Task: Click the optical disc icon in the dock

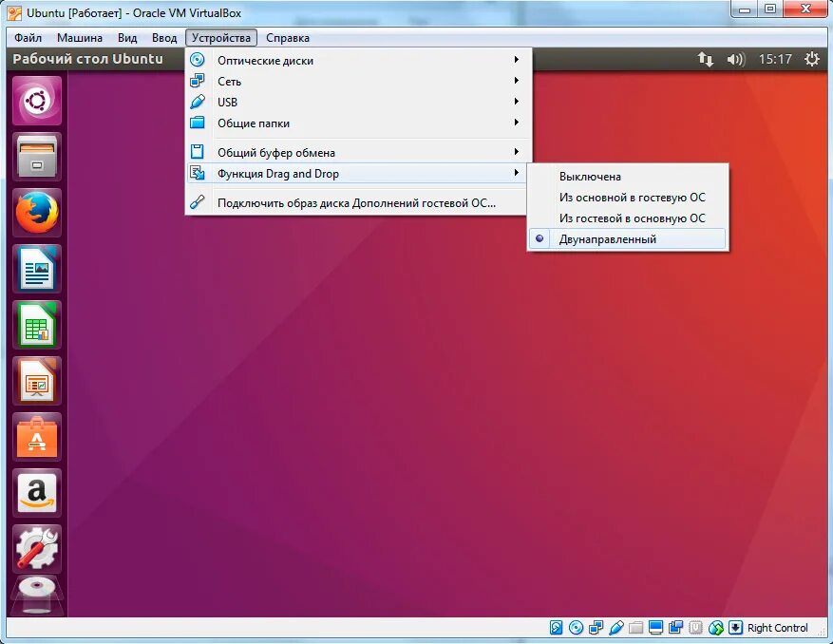Action: [37, 597]
